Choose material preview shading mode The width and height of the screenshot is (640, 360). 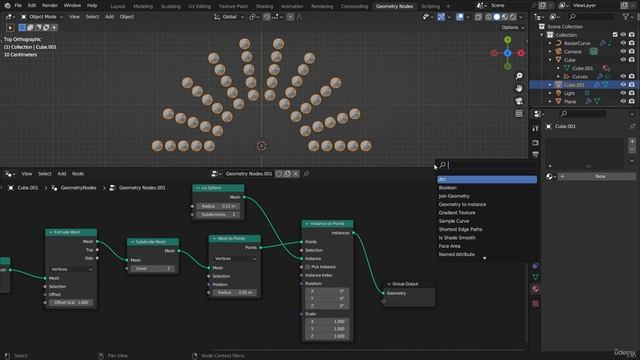[505, 17]
